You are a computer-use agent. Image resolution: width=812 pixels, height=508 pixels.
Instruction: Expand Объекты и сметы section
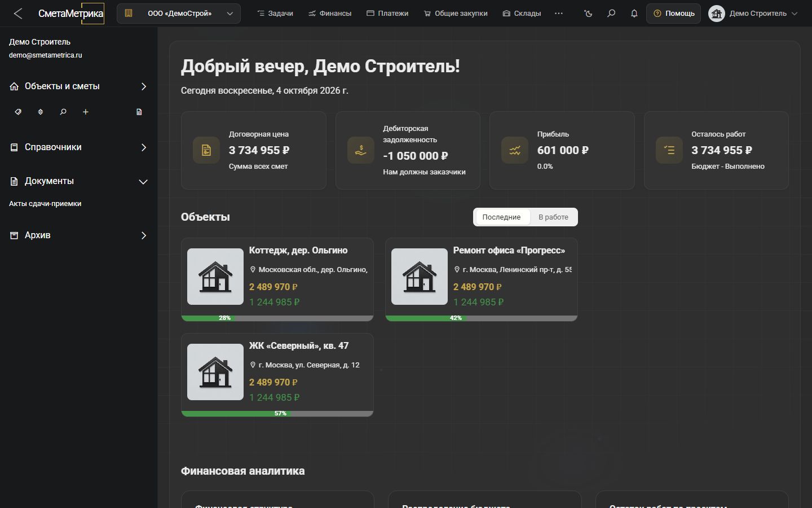click(79, 86)
